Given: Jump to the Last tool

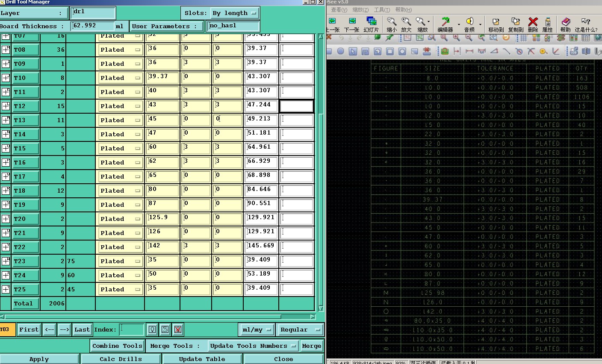Looking at the screenshot, I should point(82,329).
